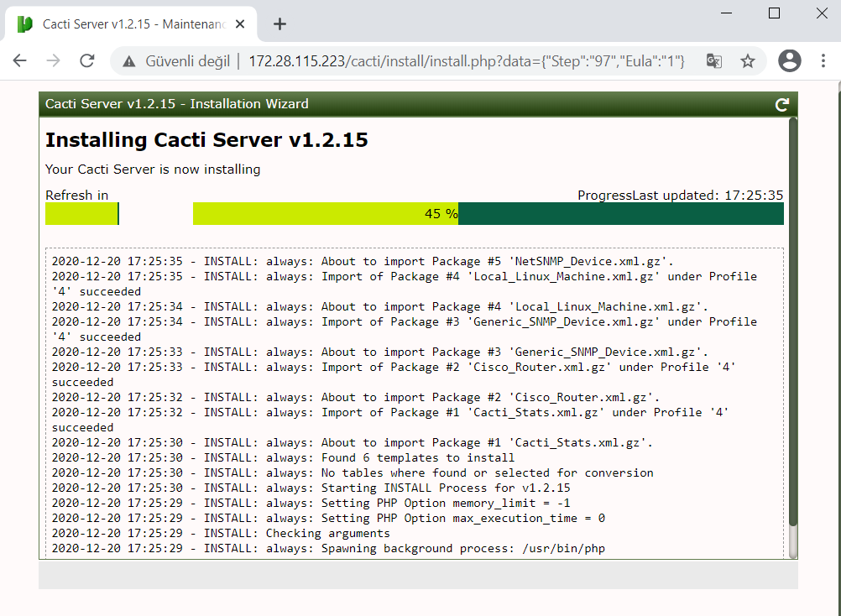Click 'Installing Cacti Server v1.2.15' heading

206,140
